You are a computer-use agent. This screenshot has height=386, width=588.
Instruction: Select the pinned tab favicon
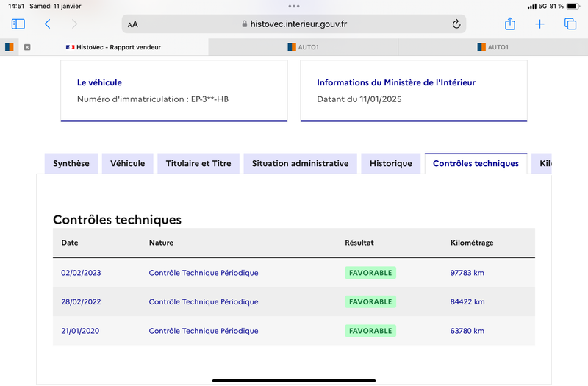click(x=10, y=47)
